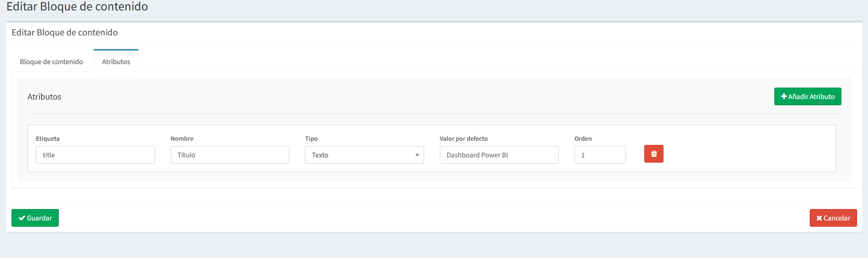Screen dimensions: 868x258
Task: Focus the Nombre field containing Título
Action: 230,155
